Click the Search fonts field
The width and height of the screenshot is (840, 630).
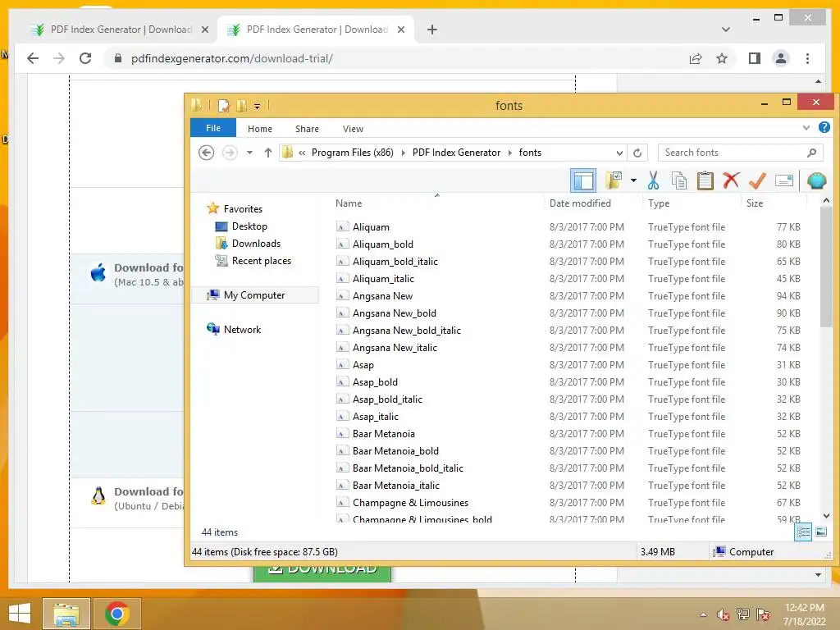(740, 153)
